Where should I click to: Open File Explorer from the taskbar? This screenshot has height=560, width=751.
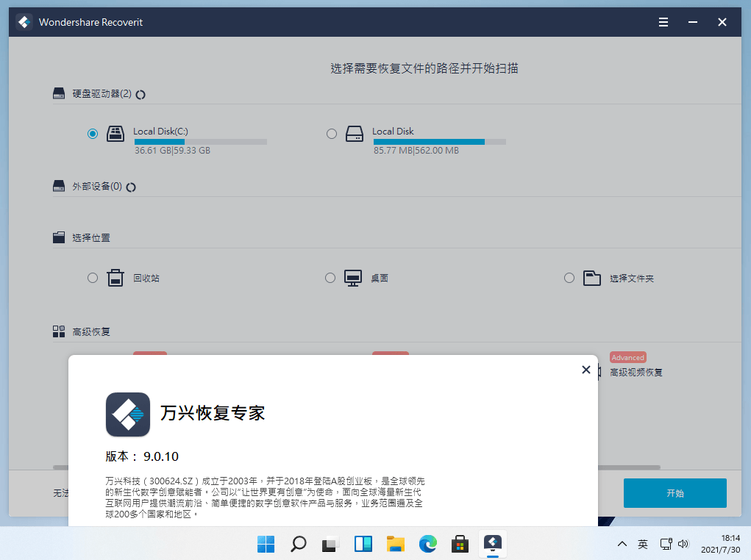[395, 545]
